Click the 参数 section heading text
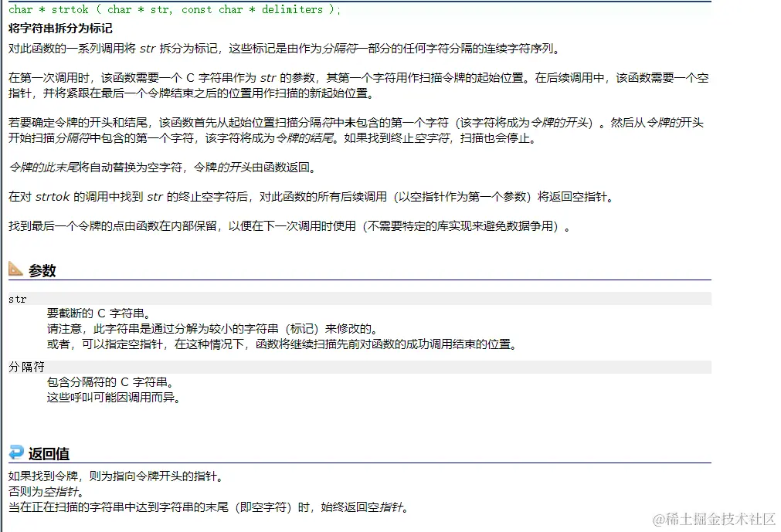Viewport: 781px width, 532px height. (x=42, y=271)
